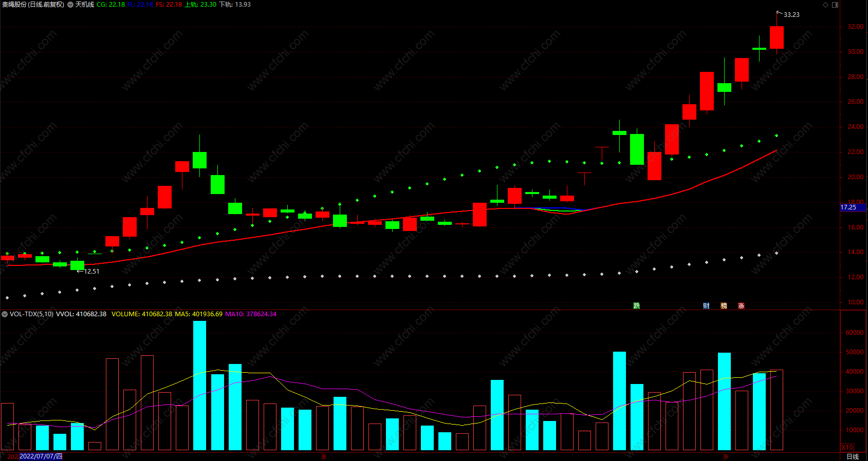
Task: Click the 32.00 price axis label
Action: coord(855,27)
